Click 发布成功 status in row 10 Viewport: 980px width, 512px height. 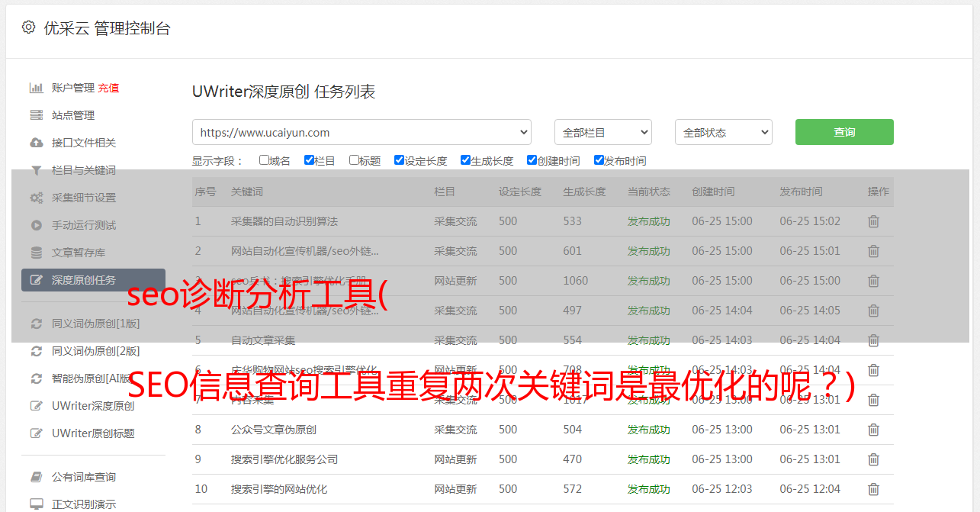[x=649, y=489]
